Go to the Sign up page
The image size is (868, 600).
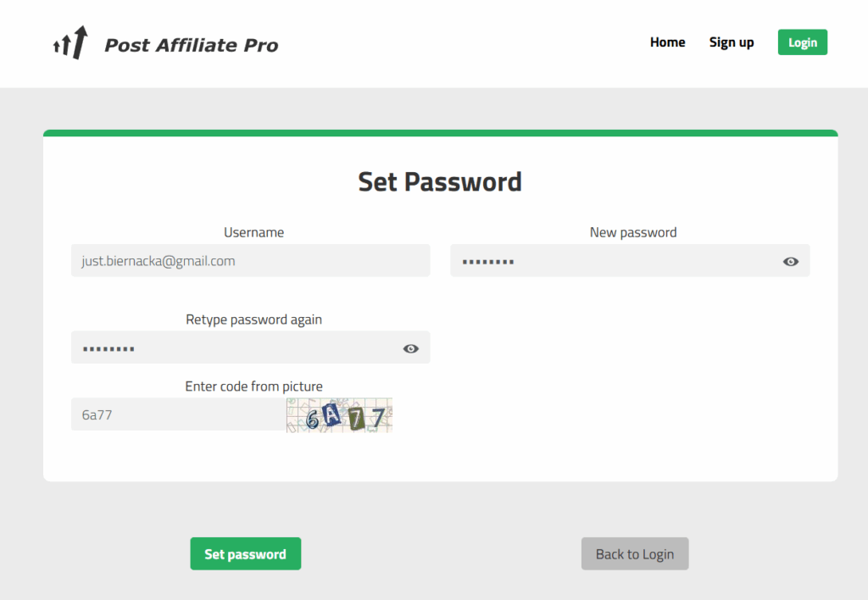(732, 42)
